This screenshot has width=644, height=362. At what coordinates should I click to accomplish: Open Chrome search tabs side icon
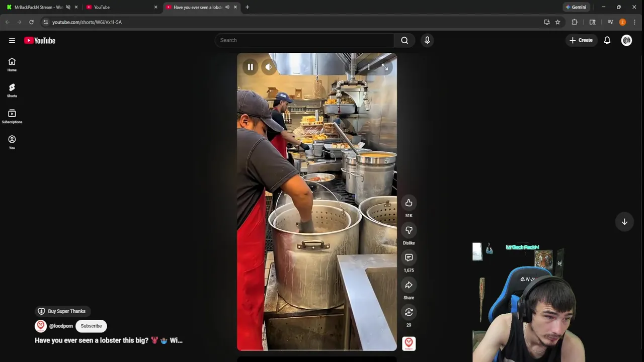point(592,22)
